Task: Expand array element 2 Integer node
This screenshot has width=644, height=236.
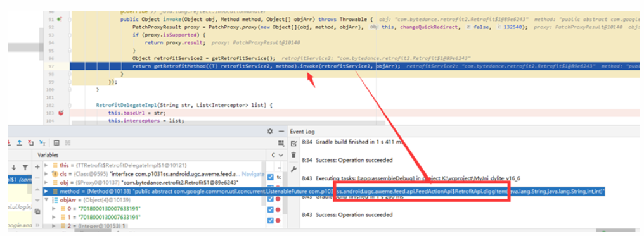Action: click(x=55, y=226)
